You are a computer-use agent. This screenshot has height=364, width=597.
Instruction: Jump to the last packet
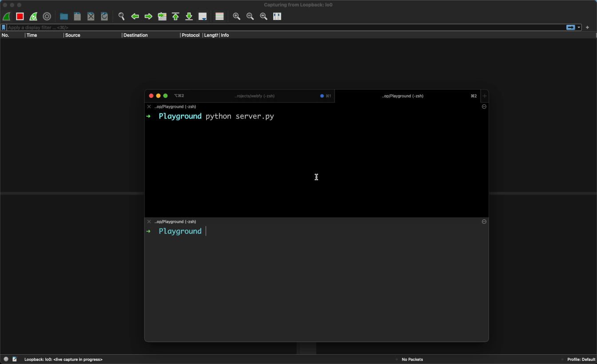(189, 16)
